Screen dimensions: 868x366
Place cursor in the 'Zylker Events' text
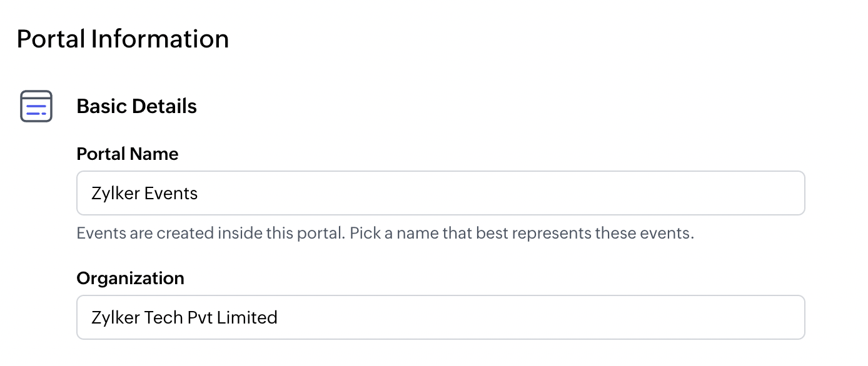click(x=144, y=194)
